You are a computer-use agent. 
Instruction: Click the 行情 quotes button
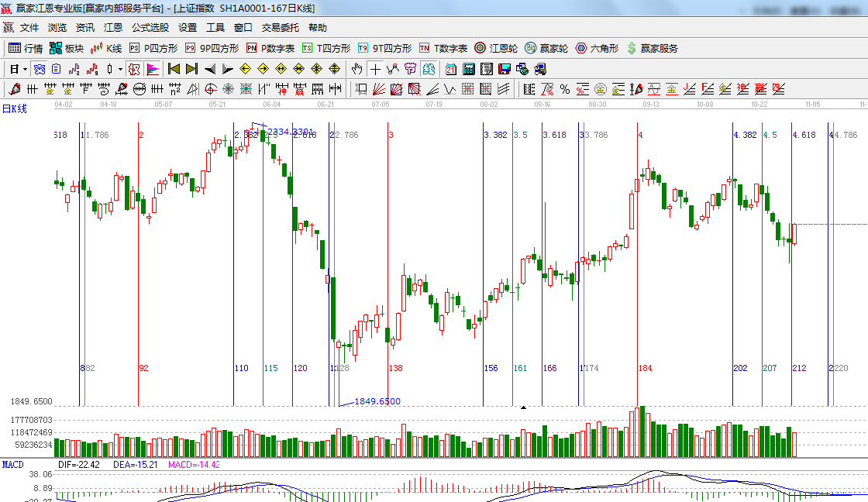[26, 48]
